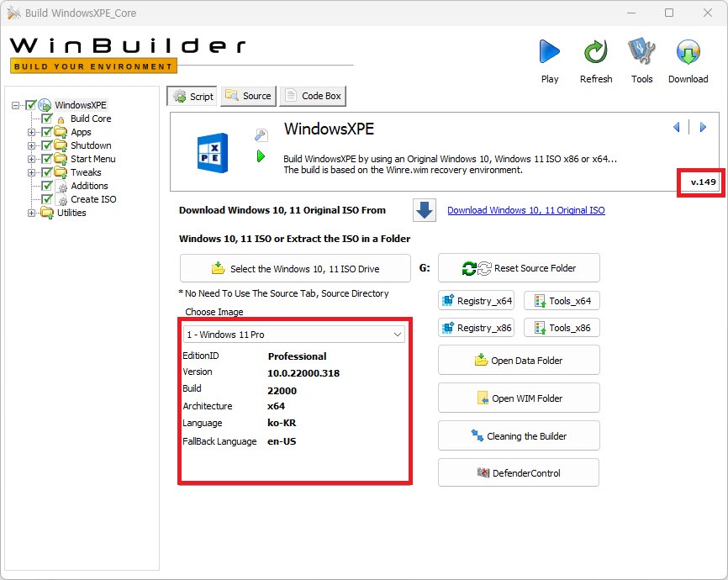Screen dimensions: 728x580
Task: Click the Build Core lock icon
Action: (x=61, y=120)
